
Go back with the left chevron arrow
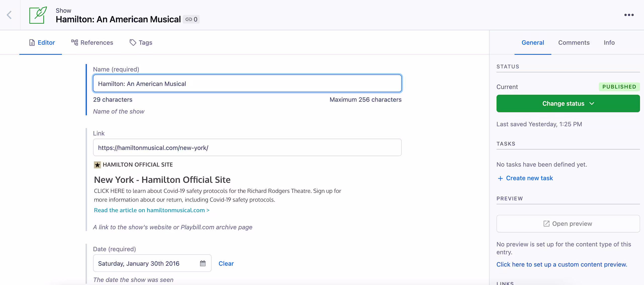pos(9,15)
